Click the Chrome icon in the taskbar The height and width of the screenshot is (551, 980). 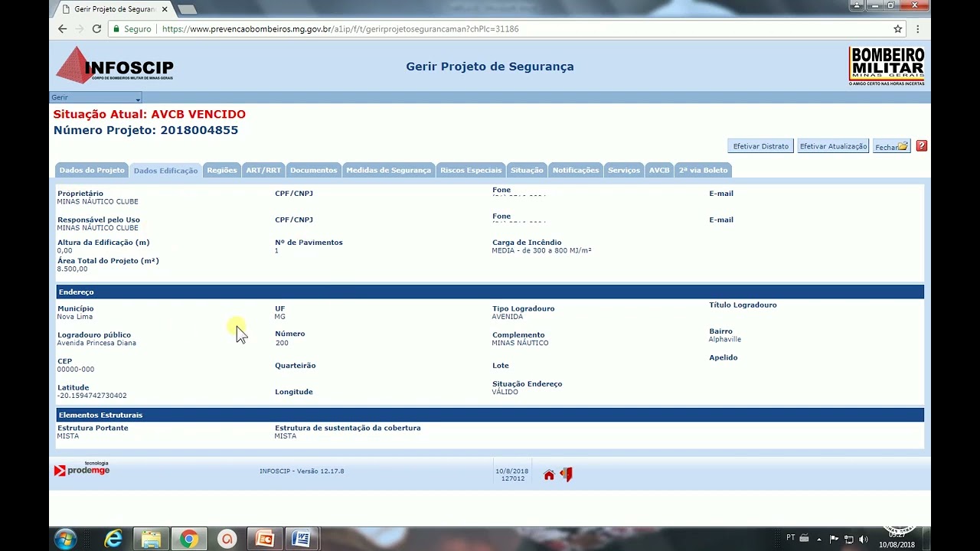[188, 539]
